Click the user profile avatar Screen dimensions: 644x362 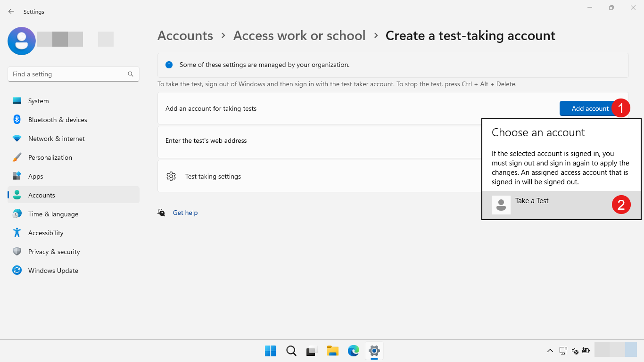pyautogui.click(x=21, y=41)
